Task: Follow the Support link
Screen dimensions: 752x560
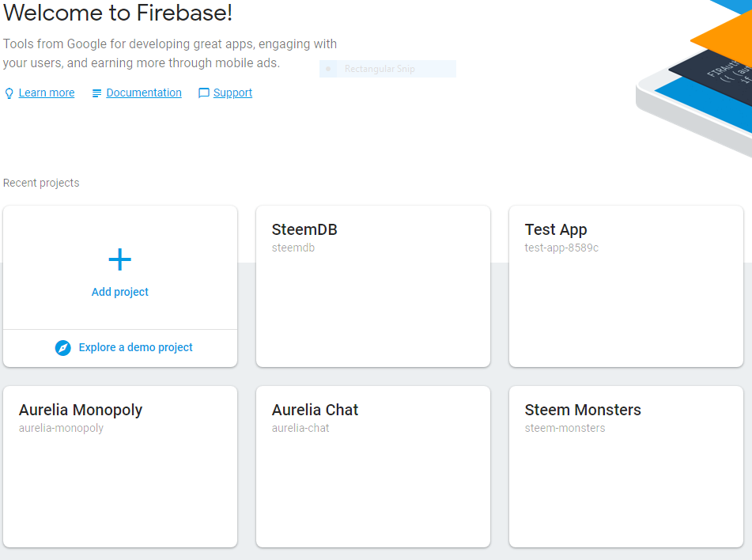Action: pos(232,93)
